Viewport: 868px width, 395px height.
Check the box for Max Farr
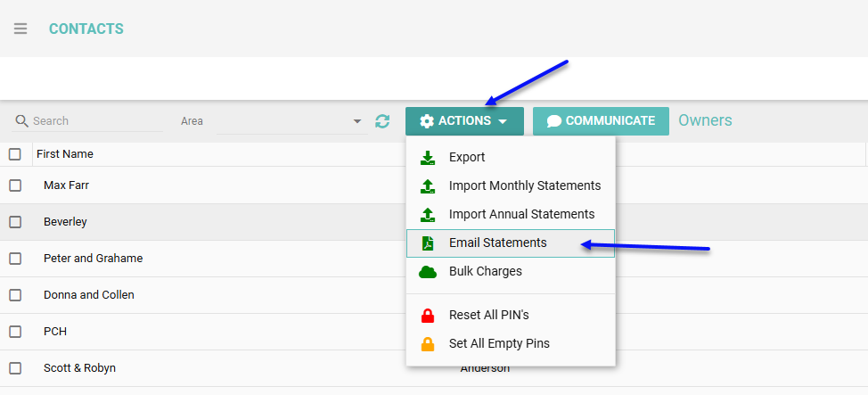[15, 185]
